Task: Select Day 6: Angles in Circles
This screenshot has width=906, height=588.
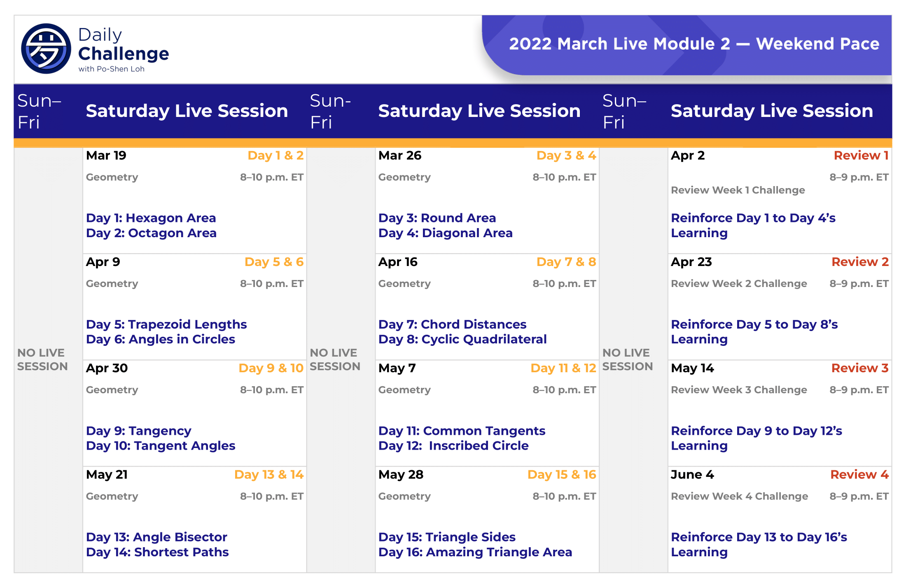Action: pyautogui.click(x=161, y=339)
